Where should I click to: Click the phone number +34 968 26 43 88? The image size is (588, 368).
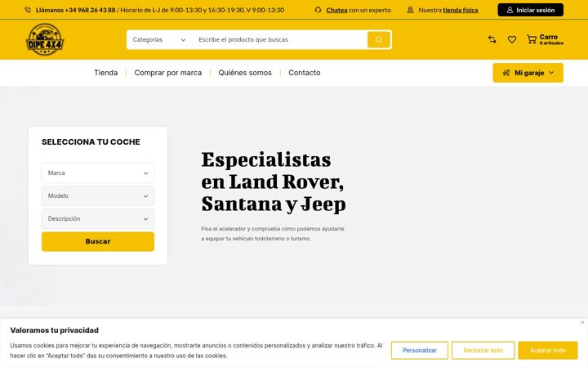pos(90,10)
